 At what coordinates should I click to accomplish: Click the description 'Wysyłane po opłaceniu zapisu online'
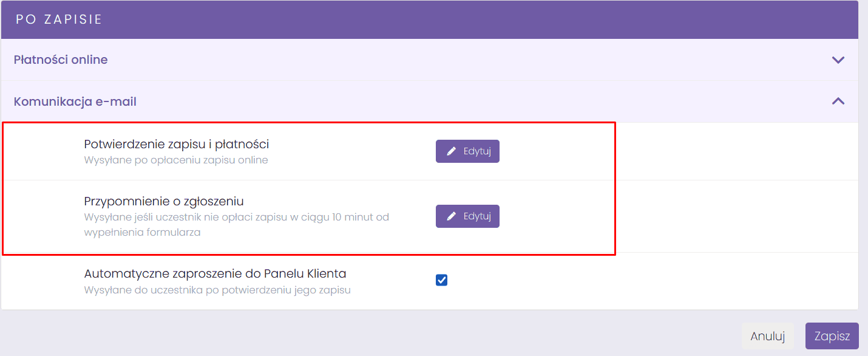[176, 160]
